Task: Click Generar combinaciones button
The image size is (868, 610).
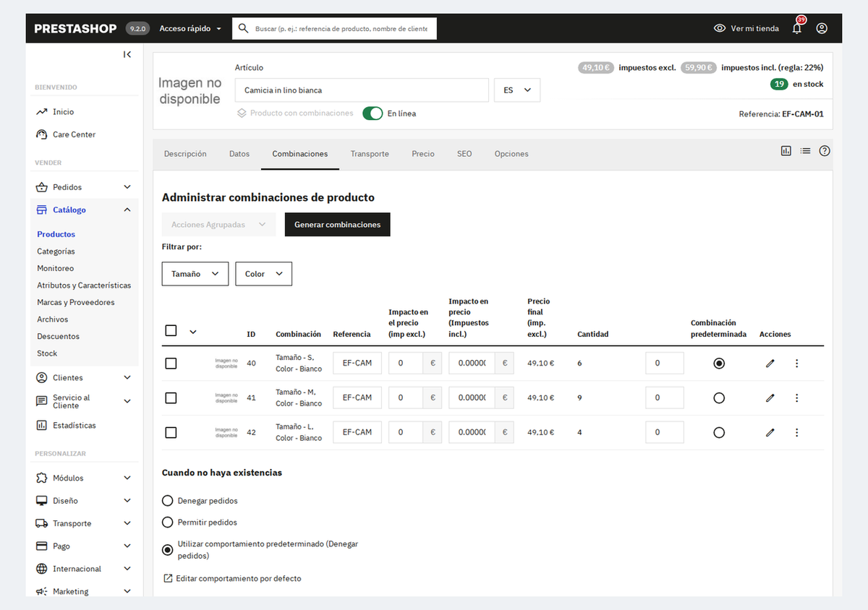Action: pyautogui.click(x=337, y=225)
